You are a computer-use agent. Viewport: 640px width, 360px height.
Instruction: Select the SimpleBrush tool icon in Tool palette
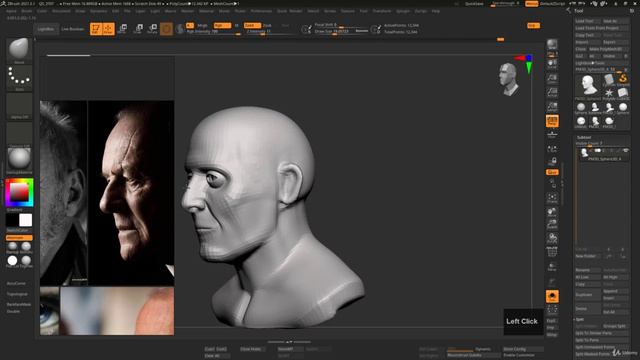[x=623, y=79]
